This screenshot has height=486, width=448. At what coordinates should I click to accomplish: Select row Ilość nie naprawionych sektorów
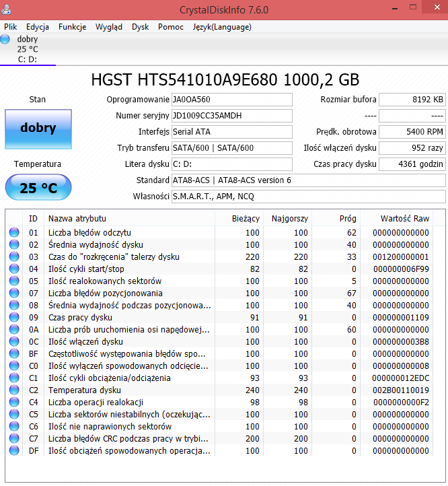(219, 427)
